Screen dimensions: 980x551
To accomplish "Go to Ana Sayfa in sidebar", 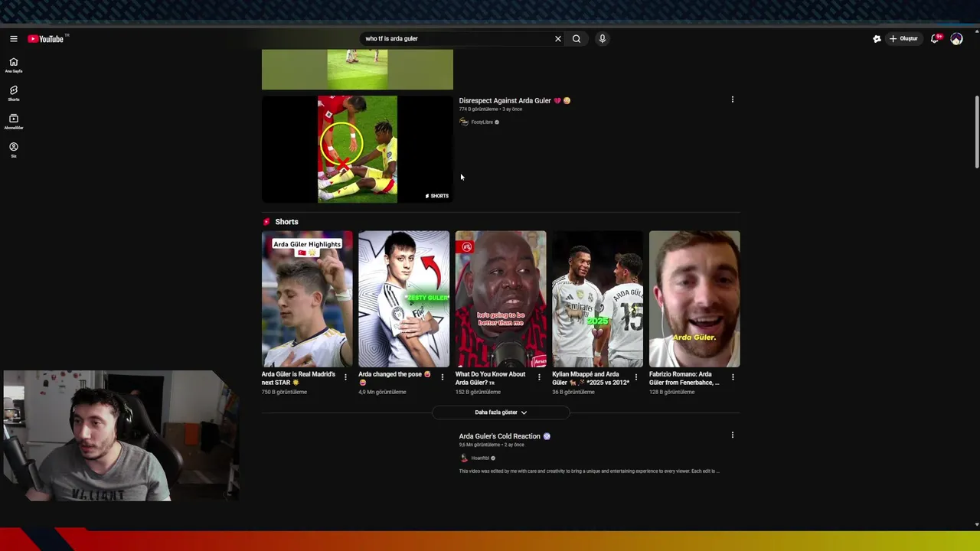I will [x=13, y=66].
